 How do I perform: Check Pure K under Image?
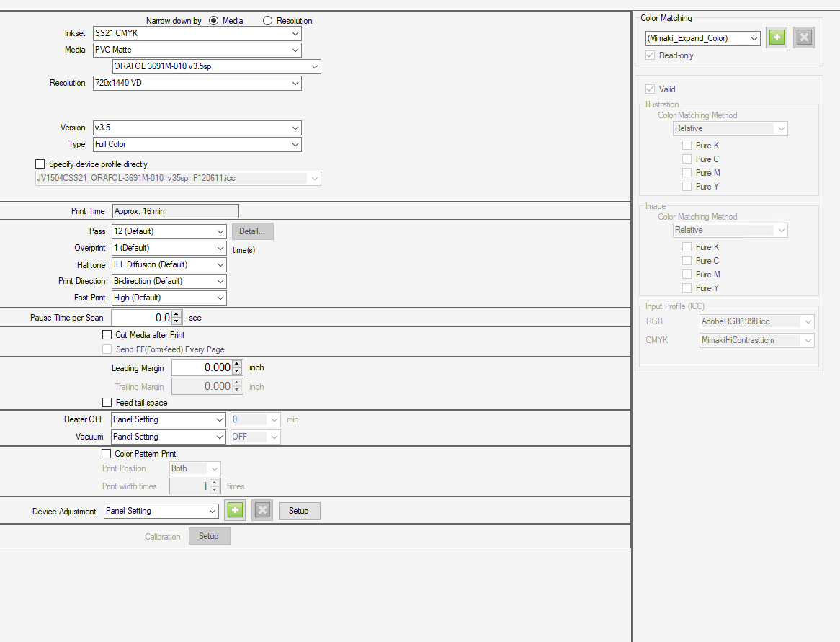687,246
